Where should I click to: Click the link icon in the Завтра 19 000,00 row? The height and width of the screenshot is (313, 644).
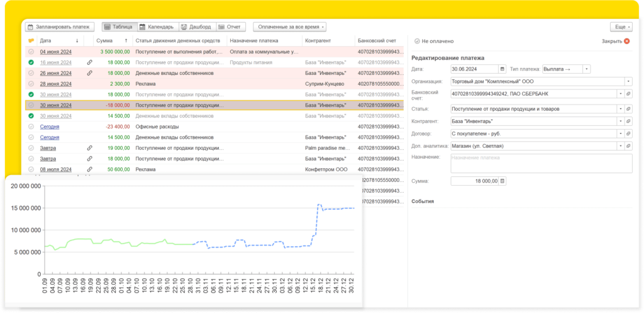point(89,147)
